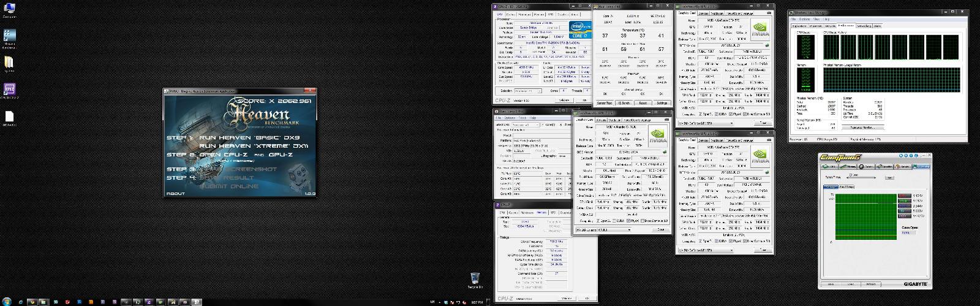Open View menu in Task Manager
This screenshot has height=306, width=980.
[x=816, y=19]
